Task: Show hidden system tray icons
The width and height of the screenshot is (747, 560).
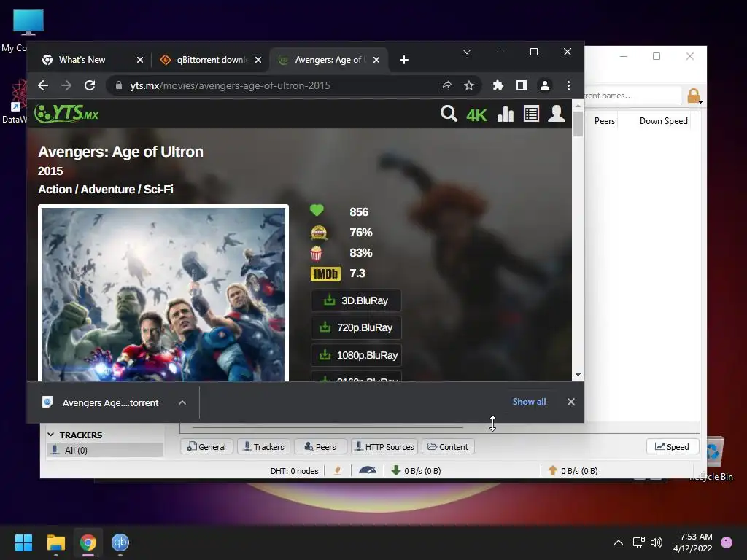Action: (619, 542)
